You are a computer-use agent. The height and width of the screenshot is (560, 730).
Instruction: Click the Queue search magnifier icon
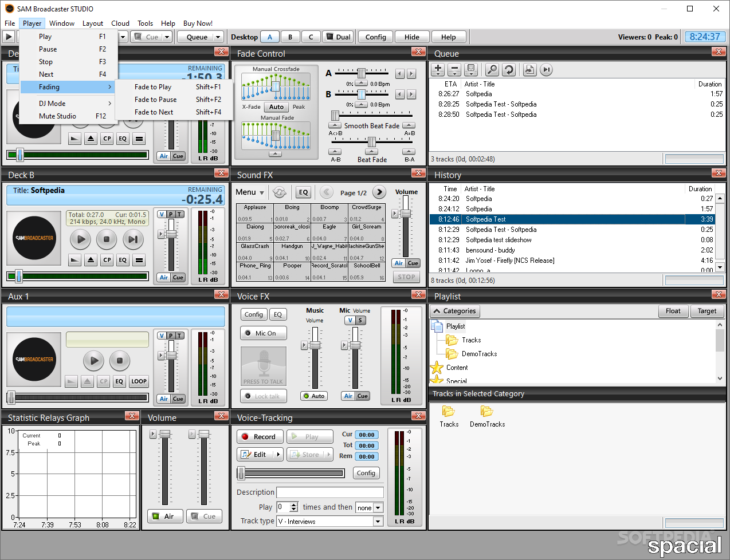pyautogui.click(x=492, y=70)
